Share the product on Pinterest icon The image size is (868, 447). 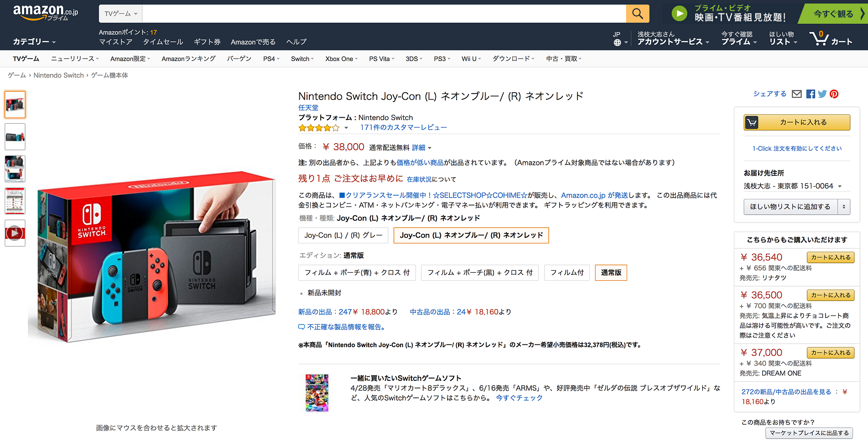point(834,94)
